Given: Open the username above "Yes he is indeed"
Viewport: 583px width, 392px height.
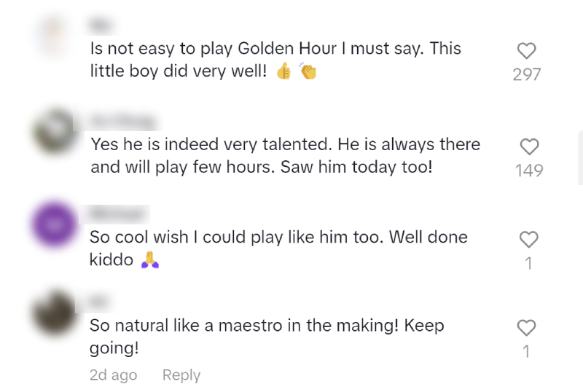Looking at the screenshot, I should (122, 118).
